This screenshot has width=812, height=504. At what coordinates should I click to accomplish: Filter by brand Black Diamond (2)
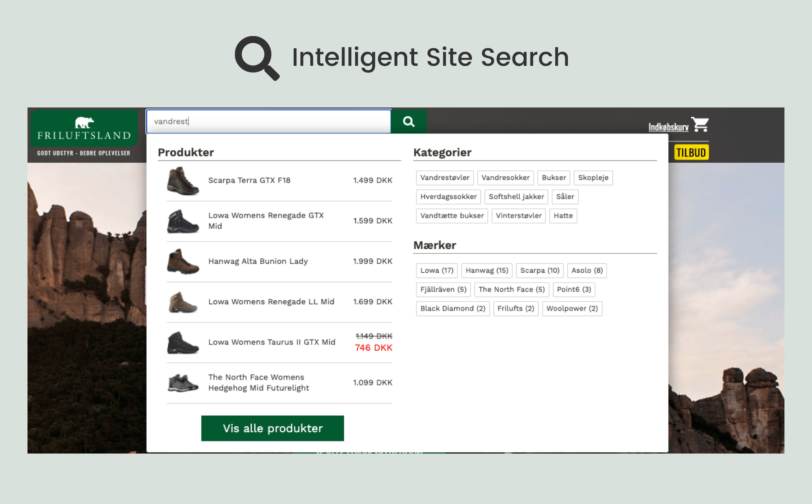tap(453, 308)
